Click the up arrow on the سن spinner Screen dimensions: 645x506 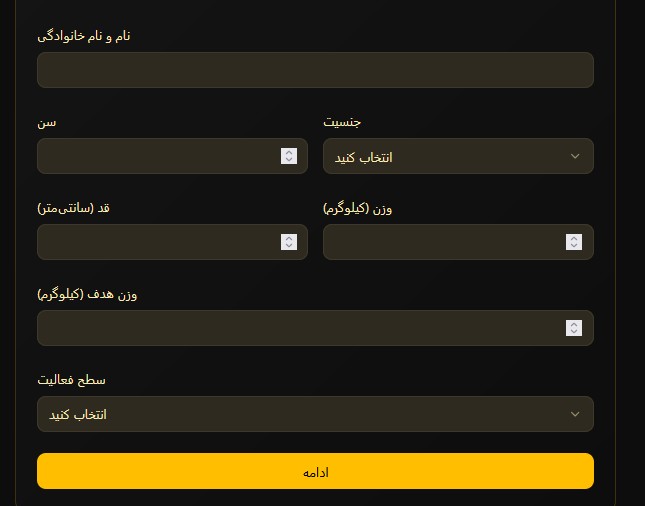point(289,152)
